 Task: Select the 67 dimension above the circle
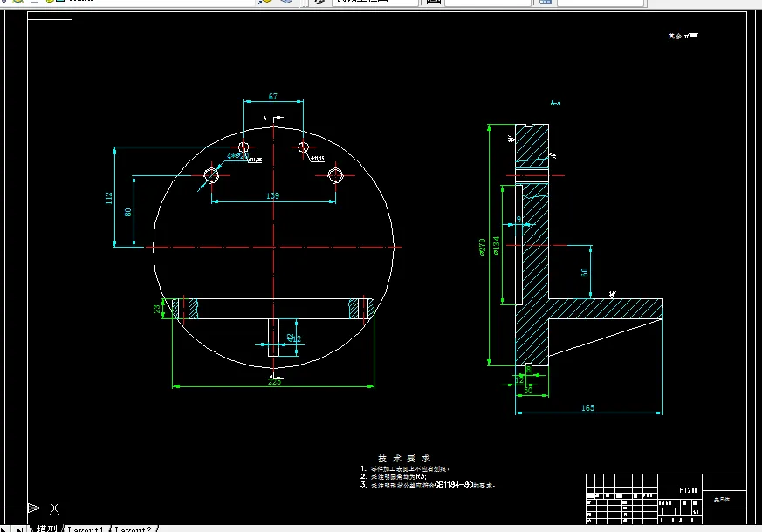[273, 96]
